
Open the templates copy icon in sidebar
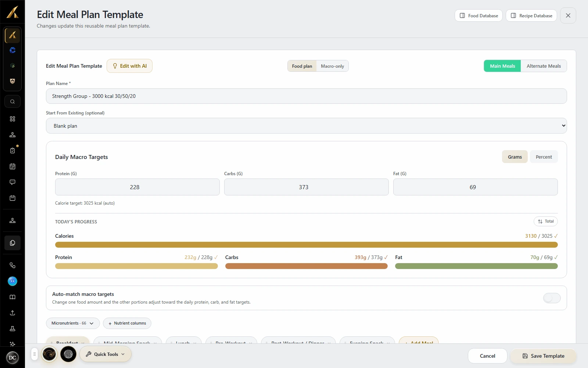(12, 243)
